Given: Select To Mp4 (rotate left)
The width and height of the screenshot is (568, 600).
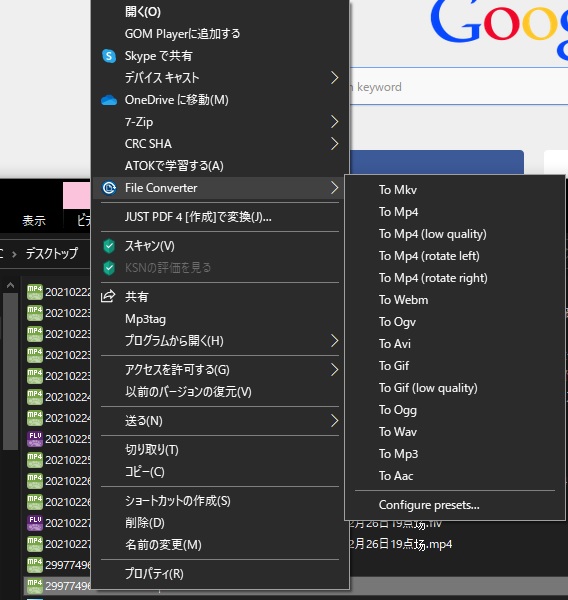Looking at the screenshot, I should pyautogui.click(x=455, y=256).
